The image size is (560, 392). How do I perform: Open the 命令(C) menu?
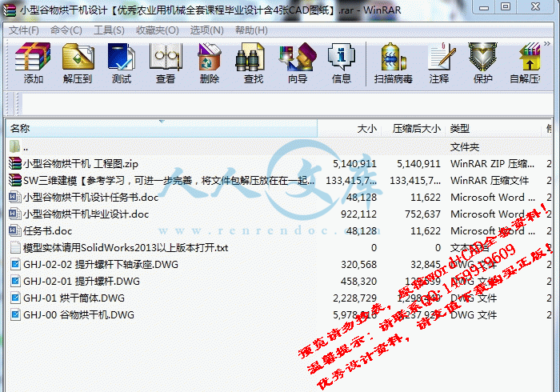tap(66, 30)
